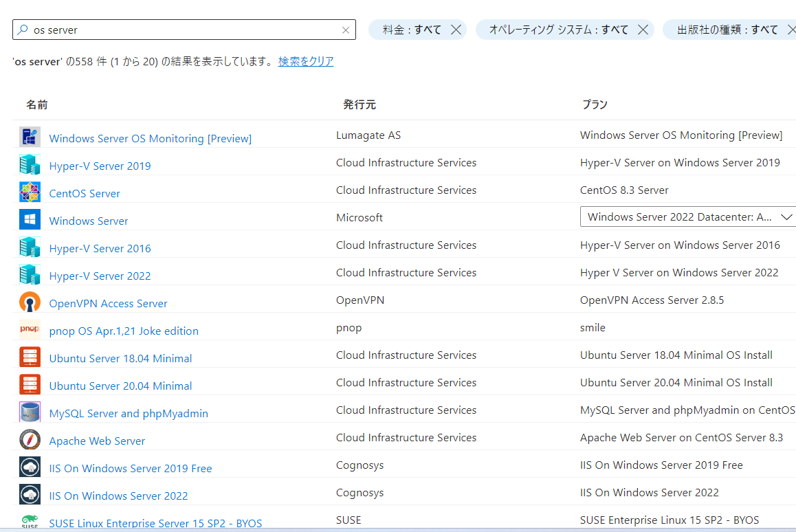Click the 検索をクリア link
Screen dimensions: 796x532
coord(306,61)
